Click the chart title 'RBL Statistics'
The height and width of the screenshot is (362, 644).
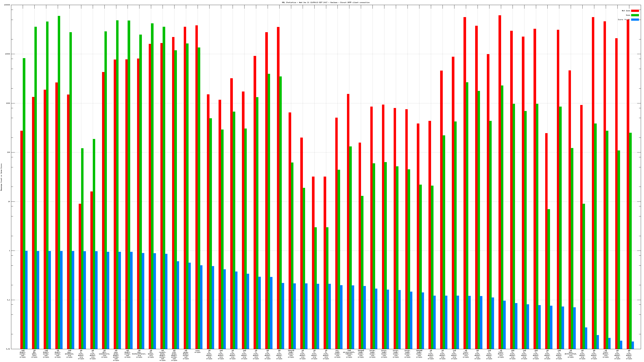click(325, 2)
